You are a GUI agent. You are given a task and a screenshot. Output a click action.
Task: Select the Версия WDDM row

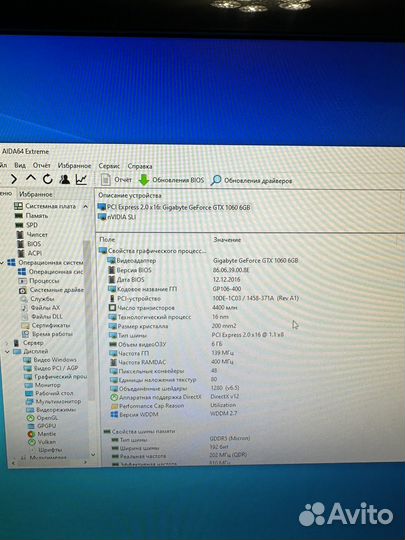click(x=174, y=414)
